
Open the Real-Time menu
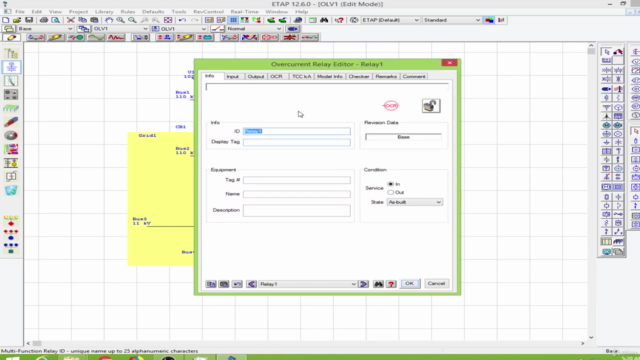point(244,12)
